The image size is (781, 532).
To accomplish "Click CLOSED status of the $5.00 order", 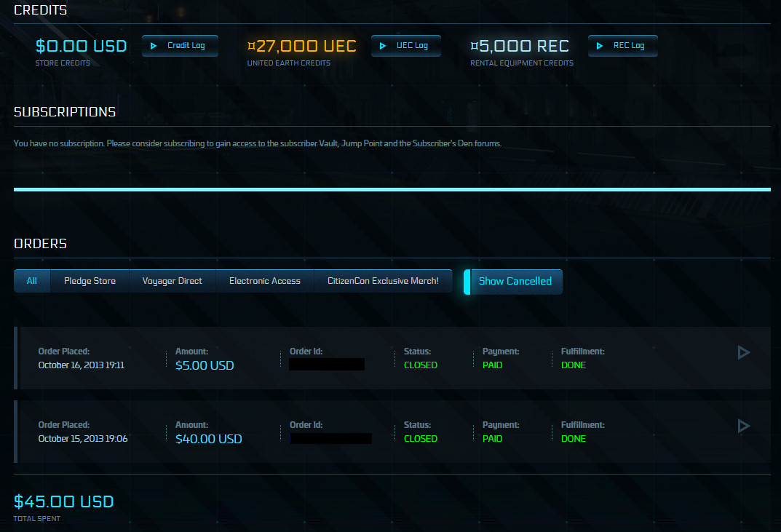I will (x=421, y=365).
